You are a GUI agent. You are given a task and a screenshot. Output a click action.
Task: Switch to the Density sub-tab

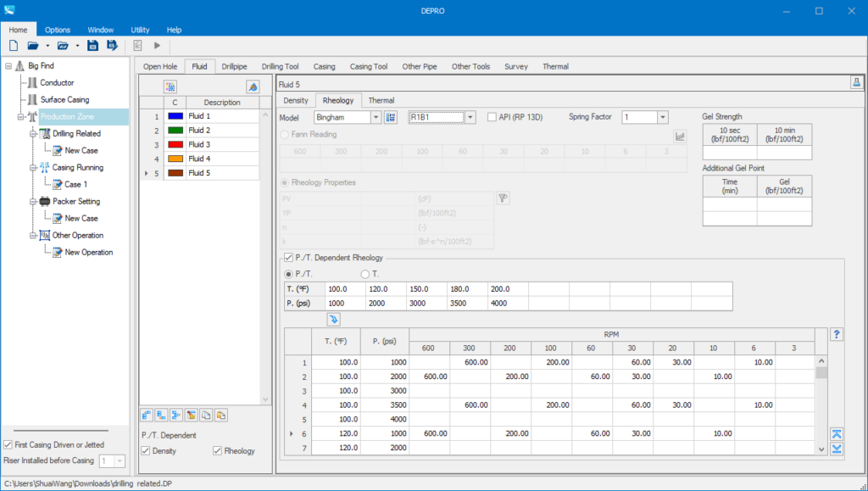click(x=296, y=100)
